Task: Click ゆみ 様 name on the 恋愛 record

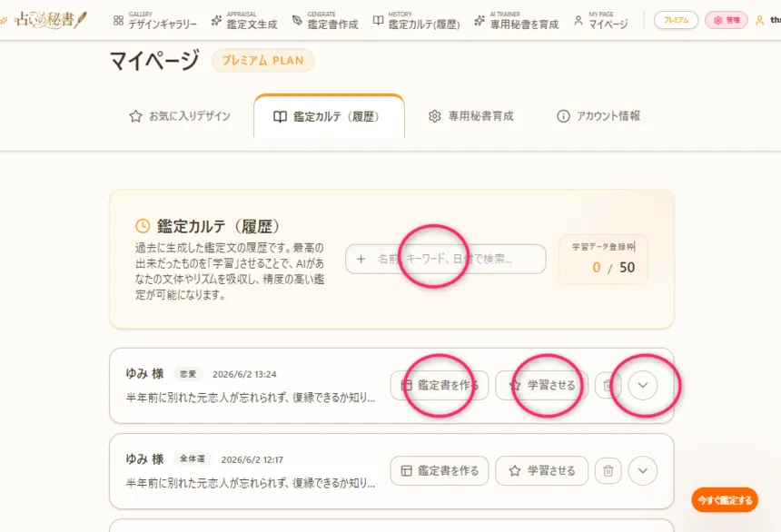Action: pos(144,374)
